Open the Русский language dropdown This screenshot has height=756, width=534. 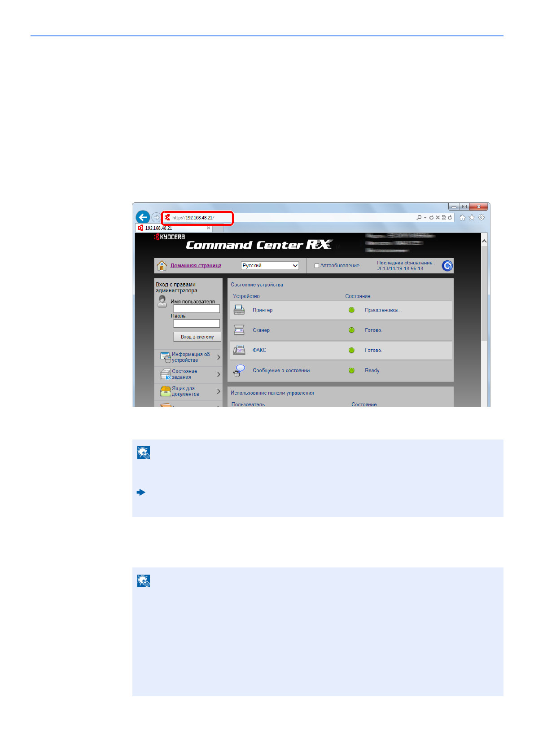tap(270, 266)
